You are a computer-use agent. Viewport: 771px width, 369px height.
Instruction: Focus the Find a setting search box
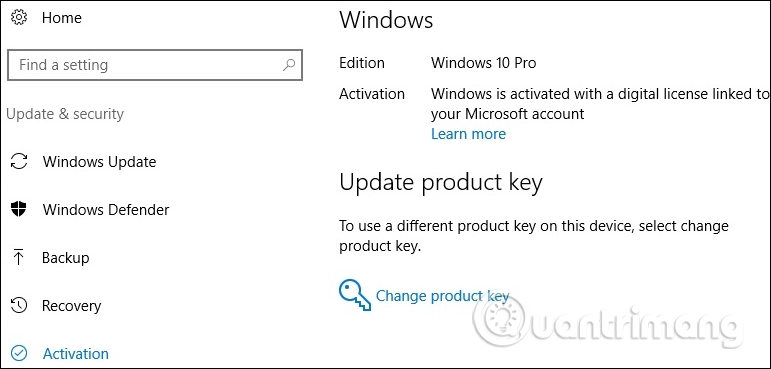[155, 64]
